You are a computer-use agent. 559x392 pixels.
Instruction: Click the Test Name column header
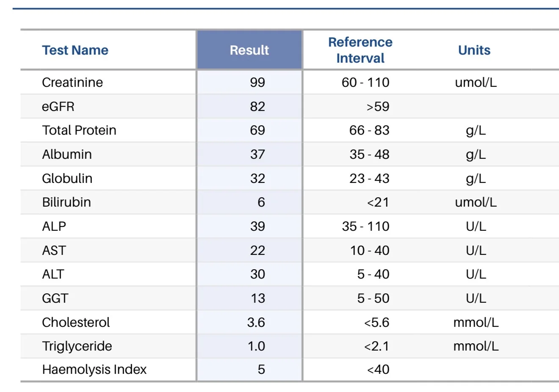(75, 50)
